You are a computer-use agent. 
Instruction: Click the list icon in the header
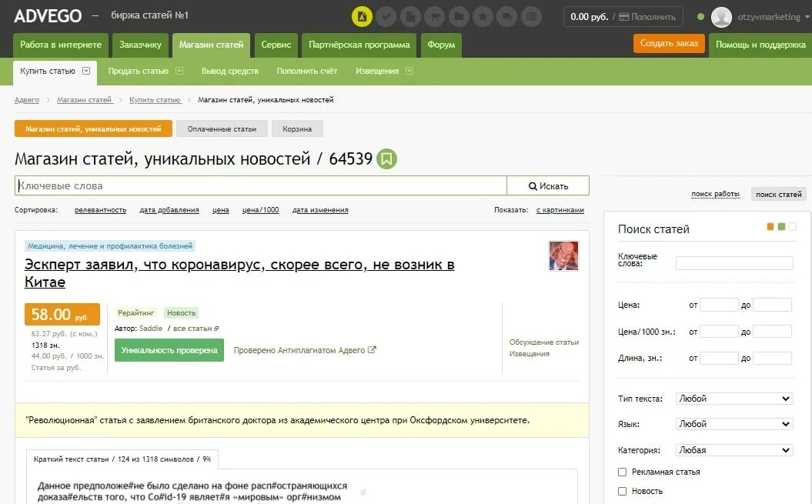coord(531,17)
